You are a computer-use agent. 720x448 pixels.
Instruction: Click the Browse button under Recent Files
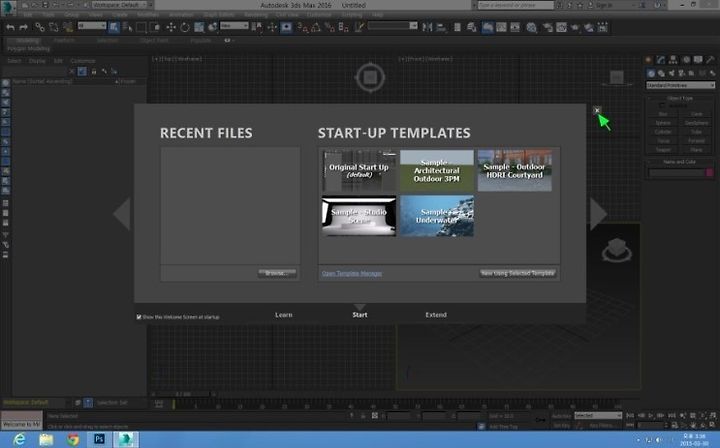277,273
